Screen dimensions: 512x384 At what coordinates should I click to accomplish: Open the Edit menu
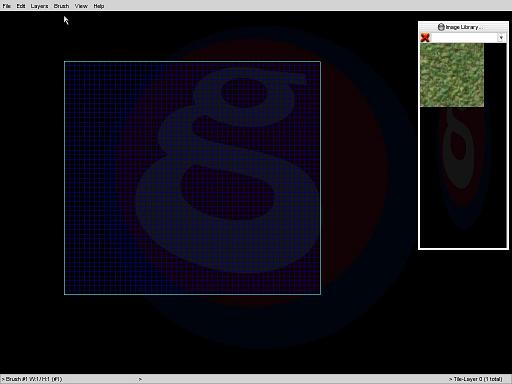click(21, 6)
